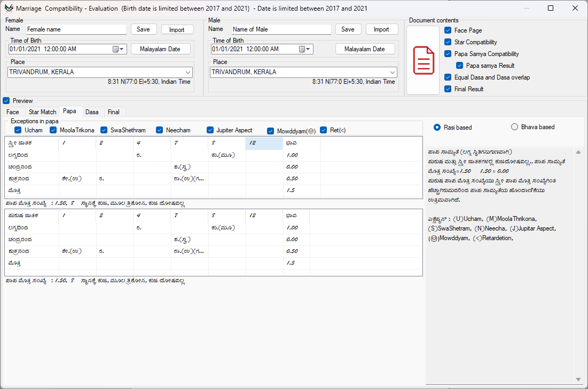Maximize the Marriage Compatibility window

pos(551,8)
